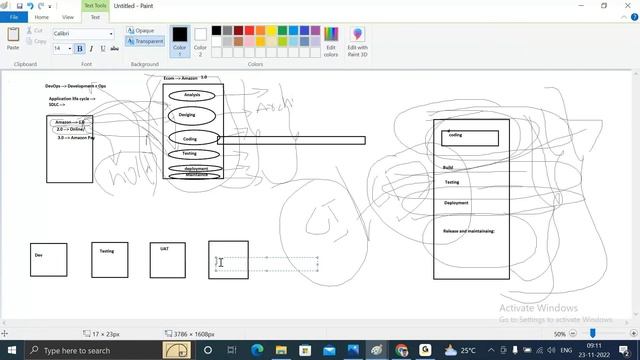The image size is (640, 360).
Task: Choose the orange color swatch
Action: [260, 30]
